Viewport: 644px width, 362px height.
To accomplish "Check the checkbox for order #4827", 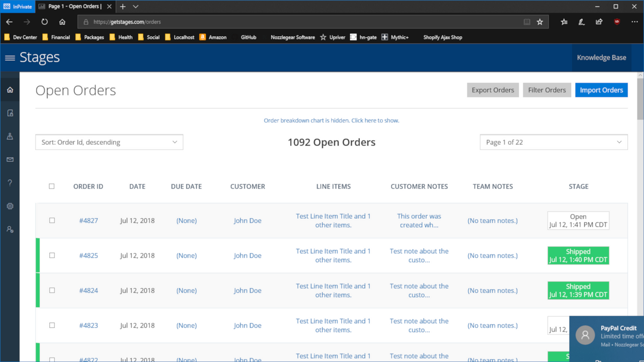I will (51, 220).
